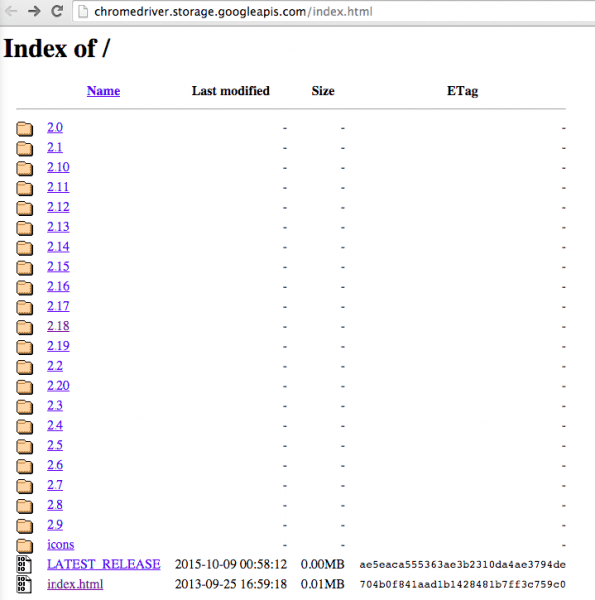This screenshot has height=600, width=595.
Task: Open the 2.10 directory link
Action: (58, 167)
